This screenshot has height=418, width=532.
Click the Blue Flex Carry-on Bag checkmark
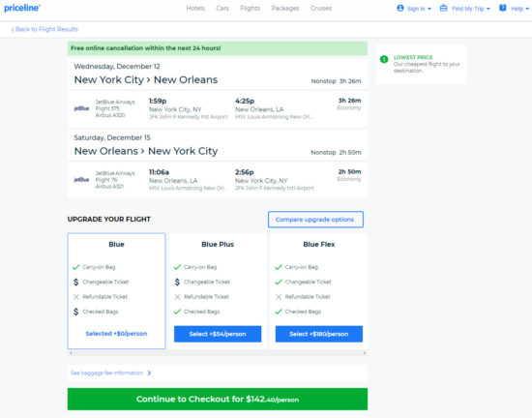279,267
